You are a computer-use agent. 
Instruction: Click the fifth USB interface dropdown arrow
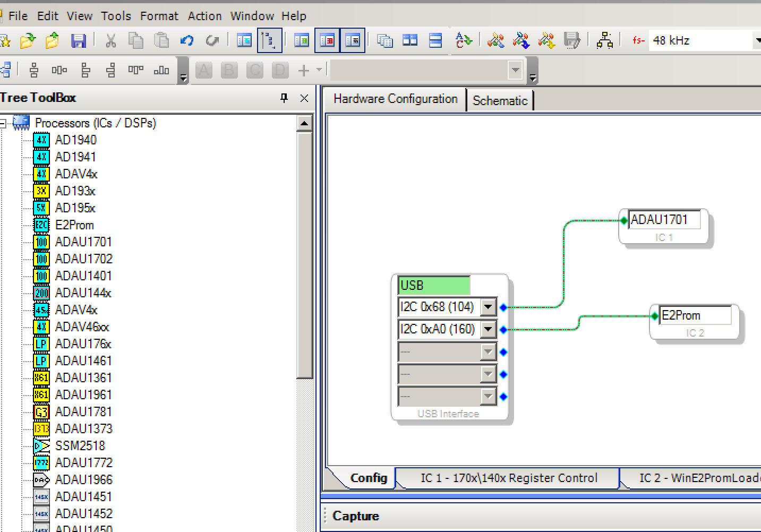488,396
